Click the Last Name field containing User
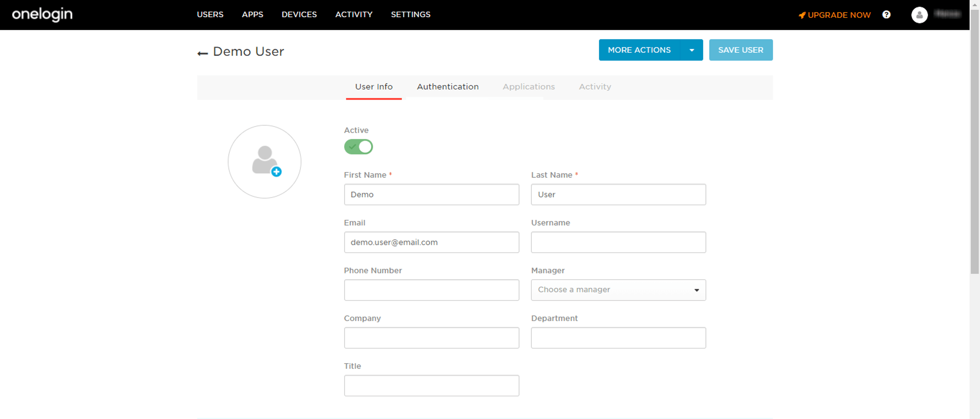Image resolution: width=980 pixels, height=419 pixels. pyautogui.click(x=618, y=195)
